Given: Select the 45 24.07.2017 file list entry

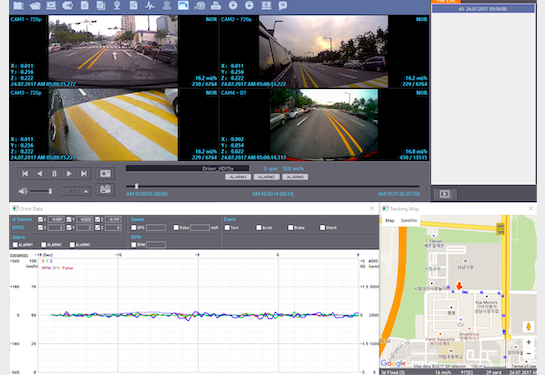Looking at the screenshot, I should tap(483, 9).
